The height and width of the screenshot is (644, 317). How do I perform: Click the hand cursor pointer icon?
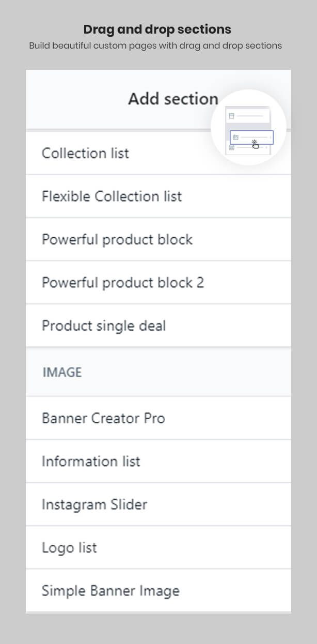[255, 144]
